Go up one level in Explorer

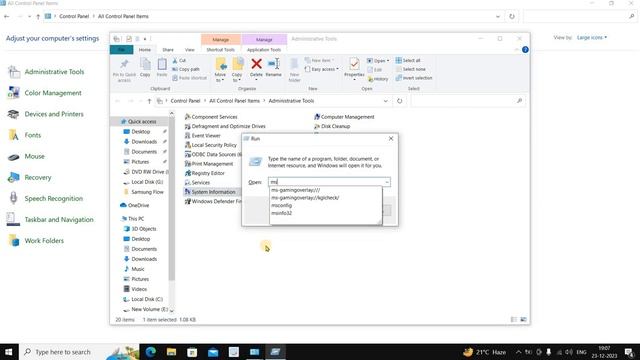point(149,101)
